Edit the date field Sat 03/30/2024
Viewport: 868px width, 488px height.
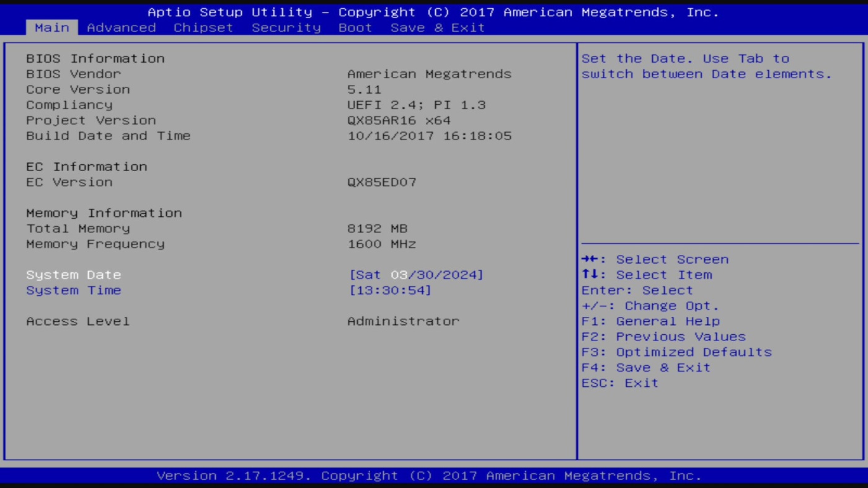tap(416, 275)
